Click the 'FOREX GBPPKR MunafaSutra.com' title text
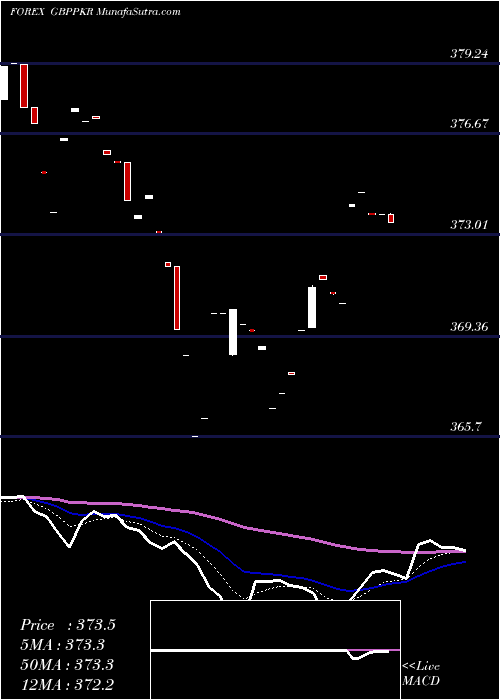 pyautogui.click(x=96, y=12)
